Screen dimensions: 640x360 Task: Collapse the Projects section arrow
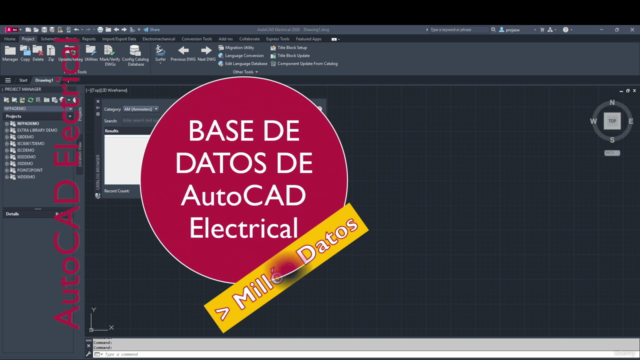point(70,116)
